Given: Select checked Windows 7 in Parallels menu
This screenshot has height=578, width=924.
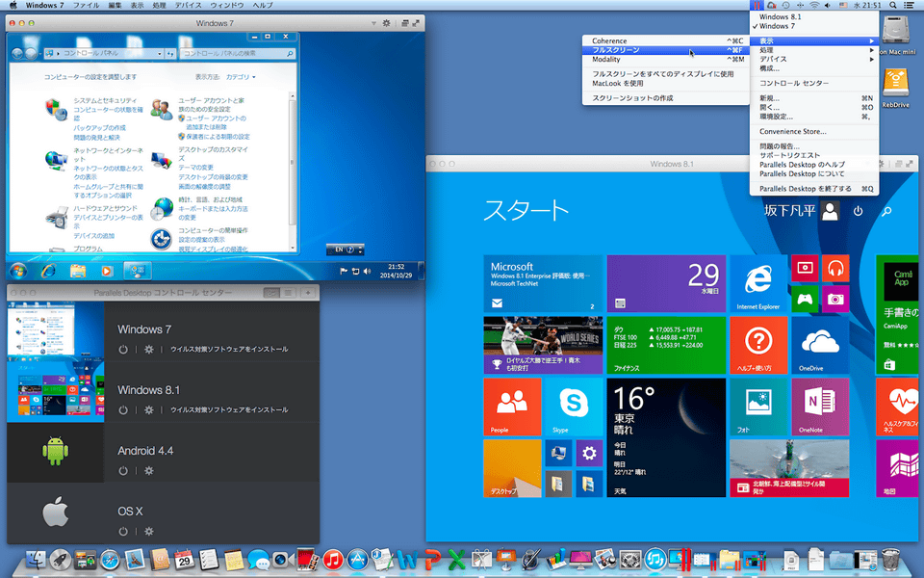Looking at the screenshot, I should [x=814, y=26].
